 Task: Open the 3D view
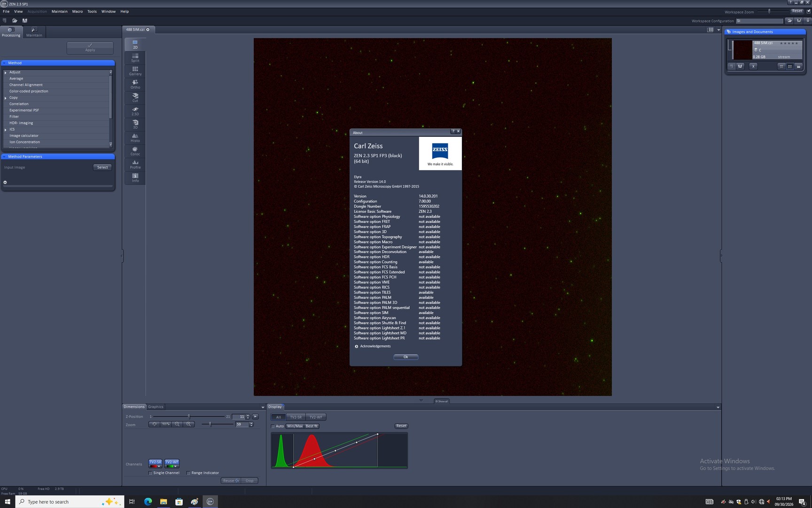(x=135, y=124)
